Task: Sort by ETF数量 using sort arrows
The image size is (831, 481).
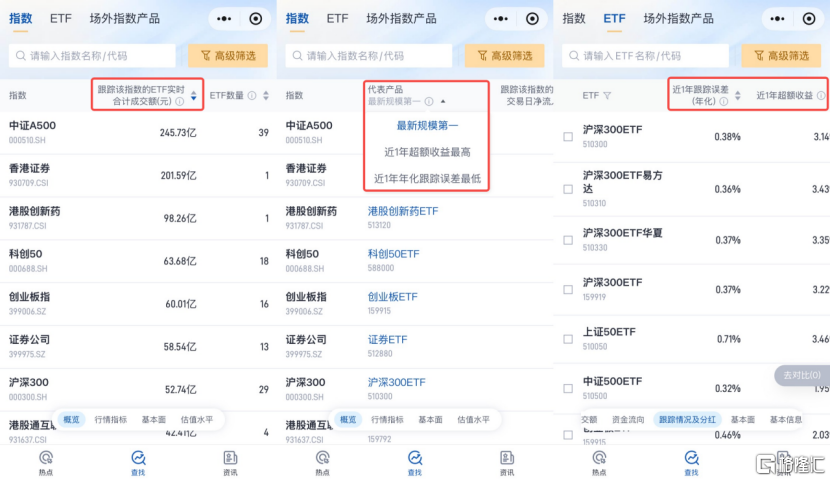Action: (x=266, y=95)
